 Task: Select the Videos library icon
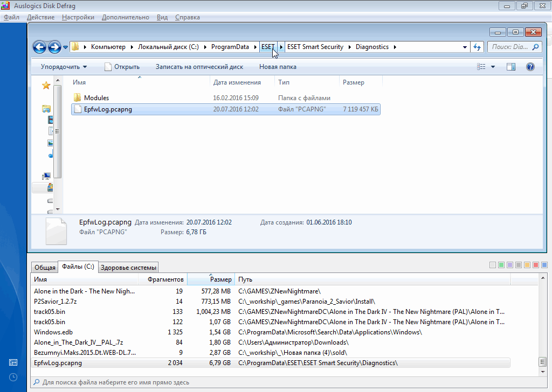tap(50, 120)
